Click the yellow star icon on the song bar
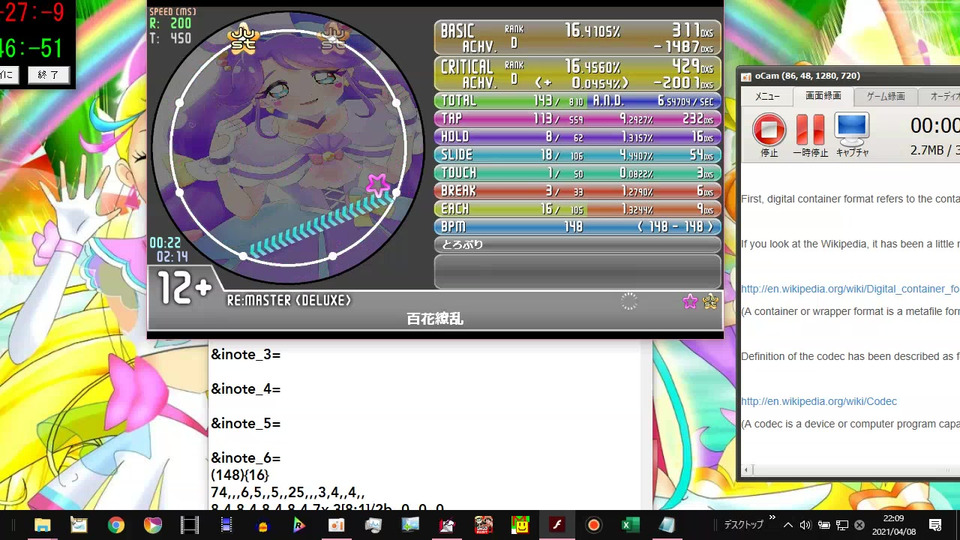 tap(710, 301)
